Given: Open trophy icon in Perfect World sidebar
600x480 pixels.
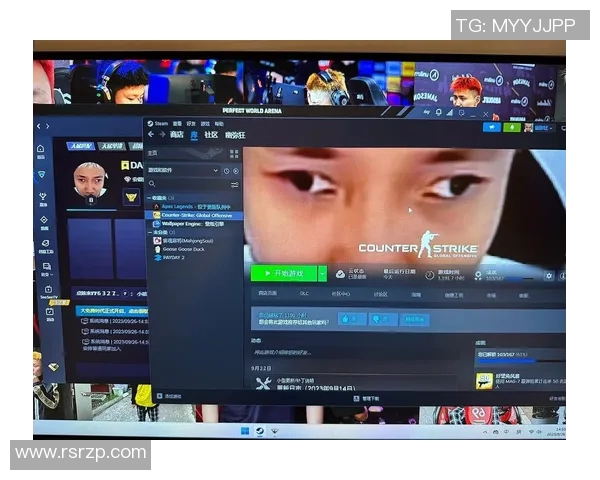Looking at the screenshot, I should click(x=43, y=197).
